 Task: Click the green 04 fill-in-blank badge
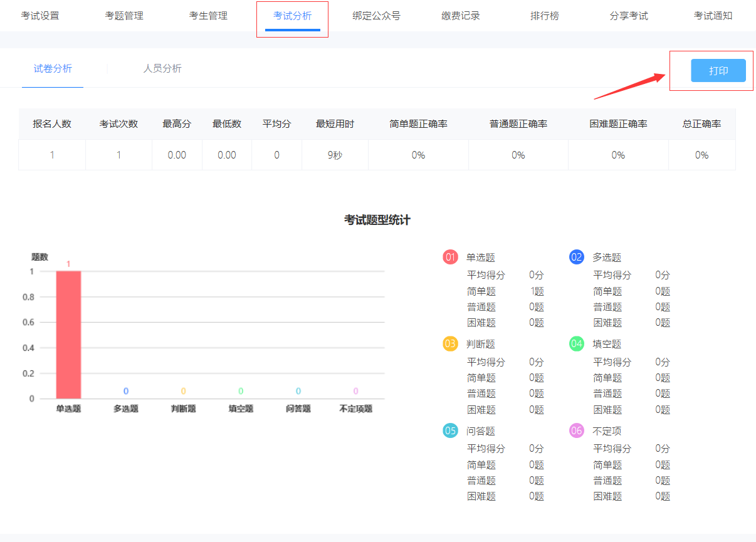577,344
